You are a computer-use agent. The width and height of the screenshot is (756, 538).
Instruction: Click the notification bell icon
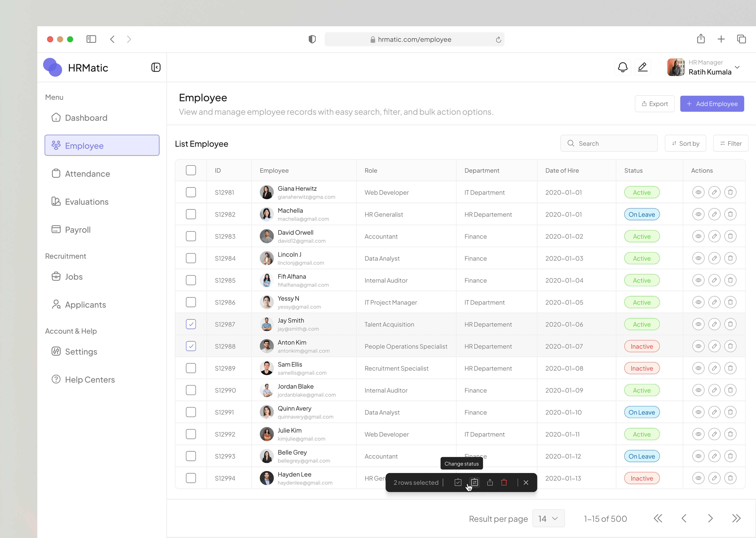click(623, 67)
